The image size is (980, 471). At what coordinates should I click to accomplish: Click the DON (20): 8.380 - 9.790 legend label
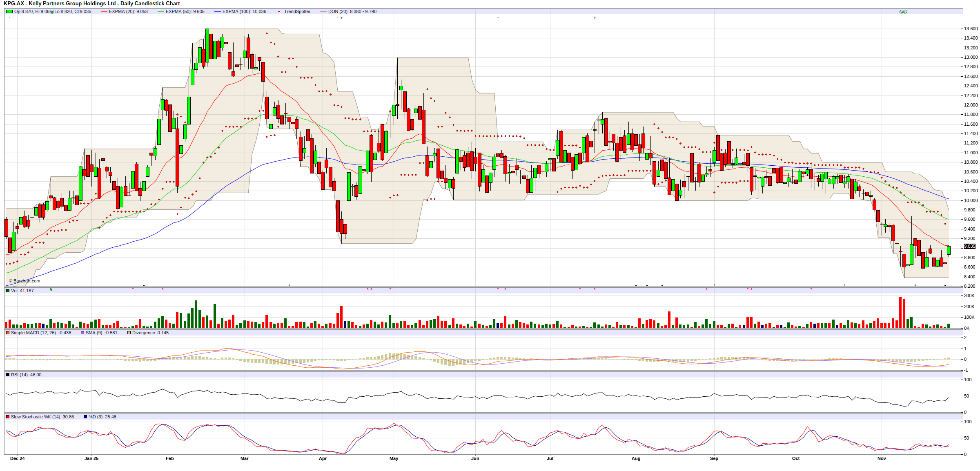coord(352,11)
